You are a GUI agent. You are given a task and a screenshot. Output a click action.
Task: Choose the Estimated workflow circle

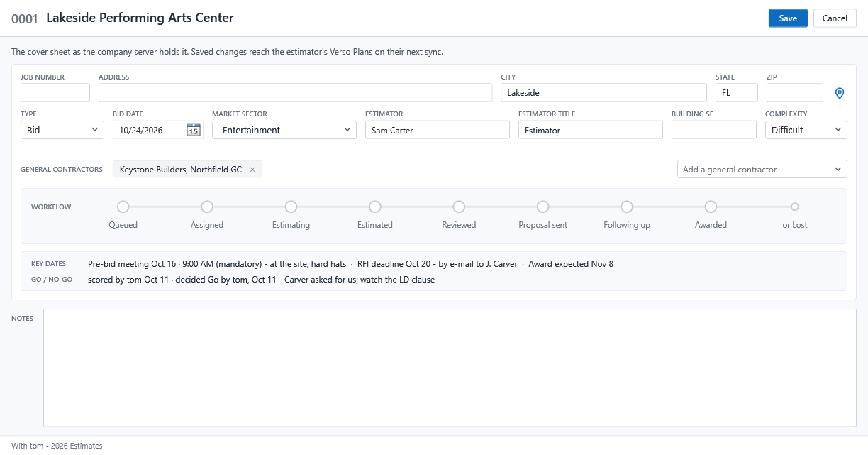(x=375, y=207)
